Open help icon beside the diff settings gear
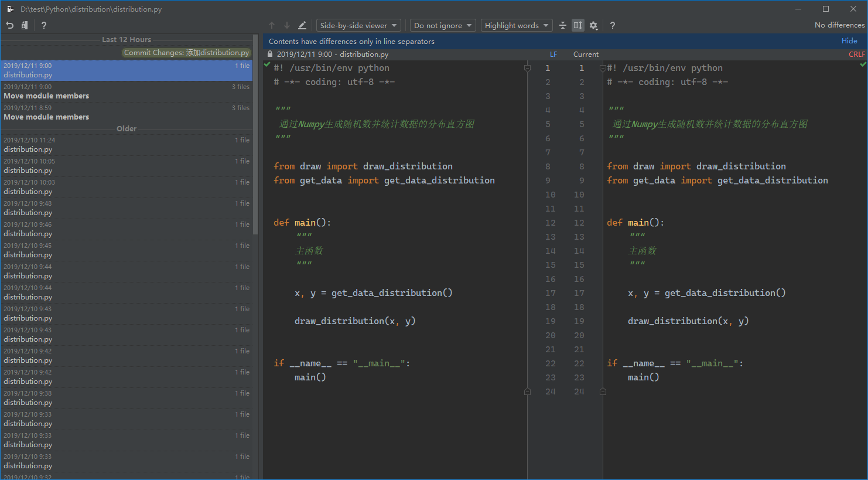The image size is (868, 480). (x=613, y=25)
